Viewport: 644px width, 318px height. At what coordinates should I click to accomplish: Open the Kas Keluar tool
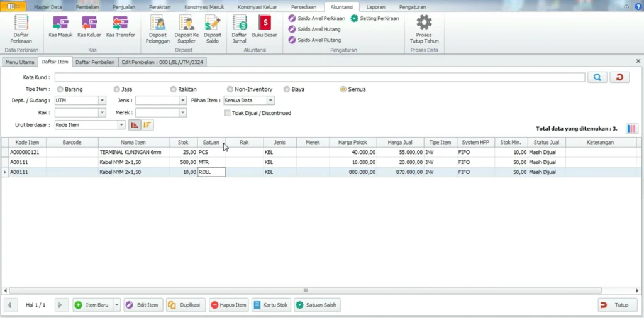pyautogui.click(x=89, y=27)
